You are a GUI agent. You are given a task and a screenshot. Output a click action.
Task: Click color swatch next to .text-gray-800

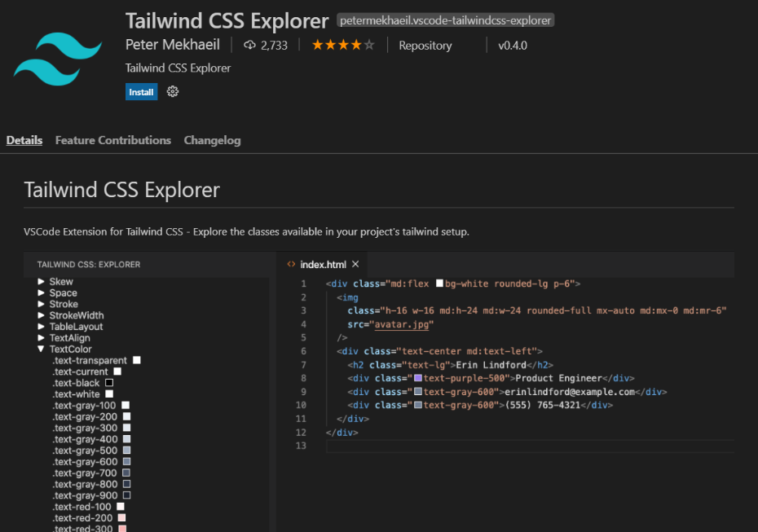(126, 484)
